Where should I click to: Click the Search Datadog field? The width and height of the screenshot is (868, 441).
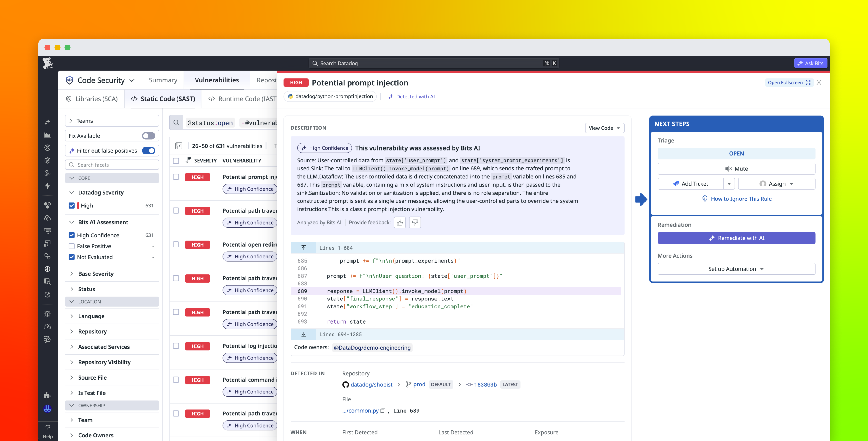[x=434, y=63]
